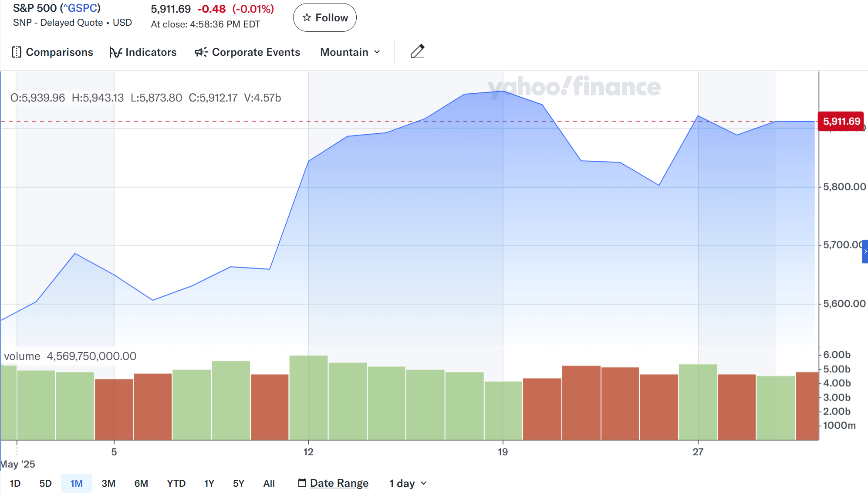Click the V:4.57b volume value
Screen dimensions: 868x495
263,98
